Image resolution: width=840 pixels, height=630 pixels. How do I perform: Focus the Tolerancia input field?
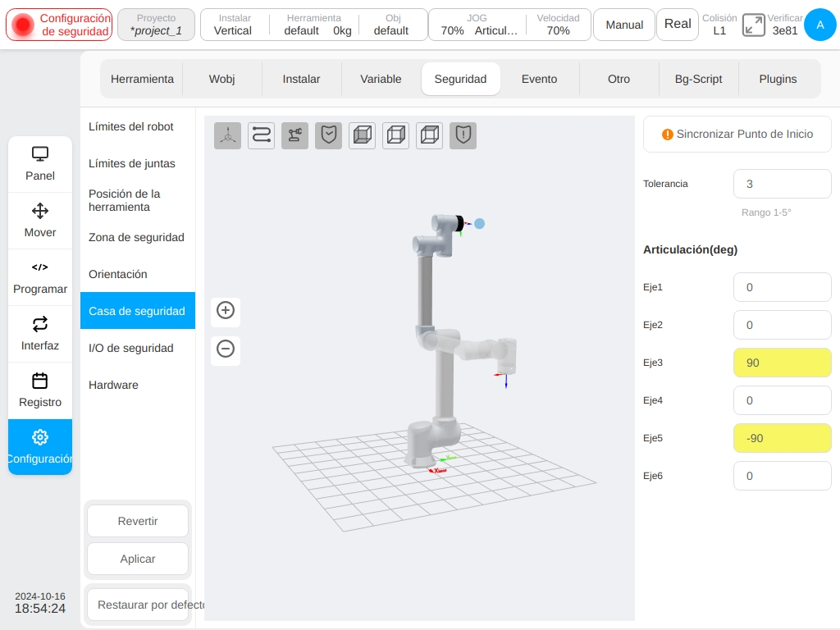pyautogui.click(x=782, y=184)
